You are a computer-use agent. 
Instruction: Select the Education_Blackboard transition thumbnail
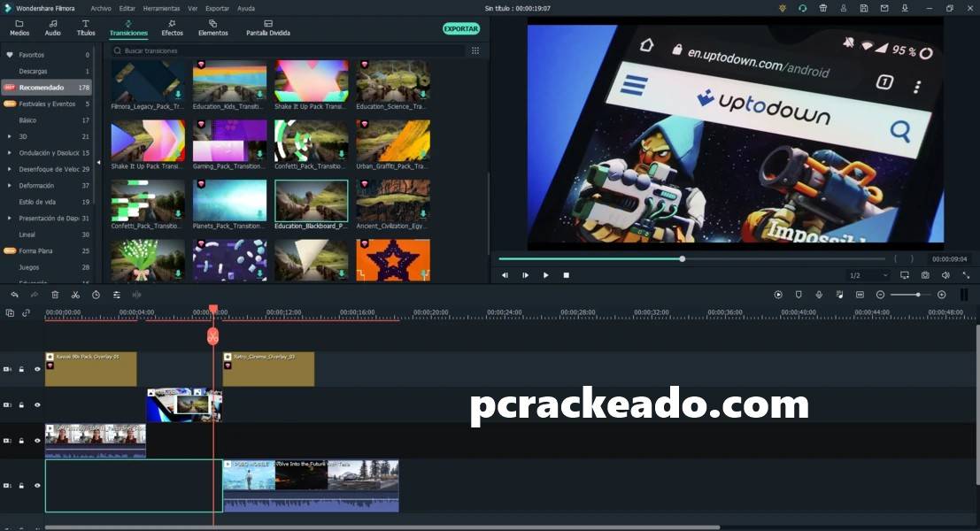[x=311, y=201]
